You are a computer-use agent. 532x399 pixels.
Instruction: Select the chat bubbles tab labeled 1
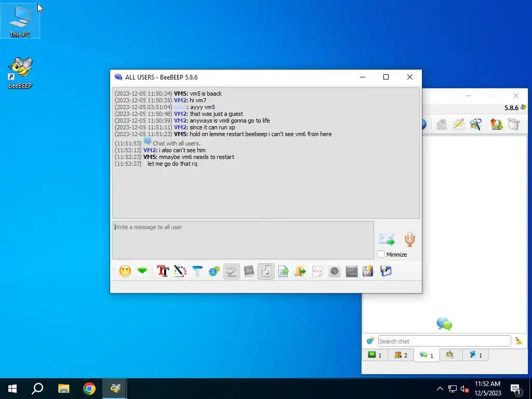(x=427, y=355)
